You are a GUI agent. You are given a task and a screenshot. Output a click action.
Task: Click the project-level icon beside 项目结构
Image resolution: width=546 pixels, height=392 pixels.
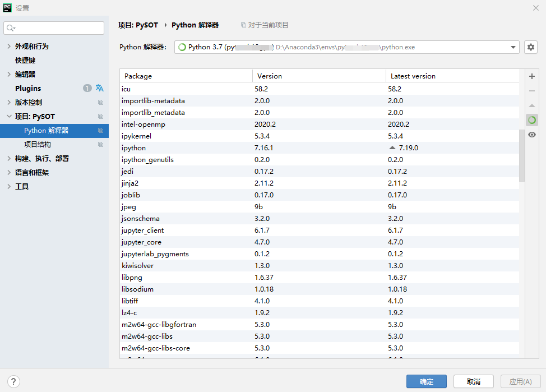[101, 145]
